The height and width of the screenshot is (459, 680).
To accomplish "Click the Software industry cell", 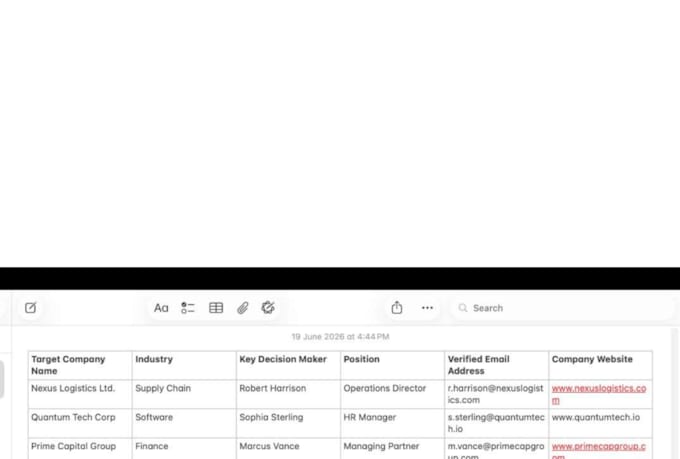I will point(184,423).
